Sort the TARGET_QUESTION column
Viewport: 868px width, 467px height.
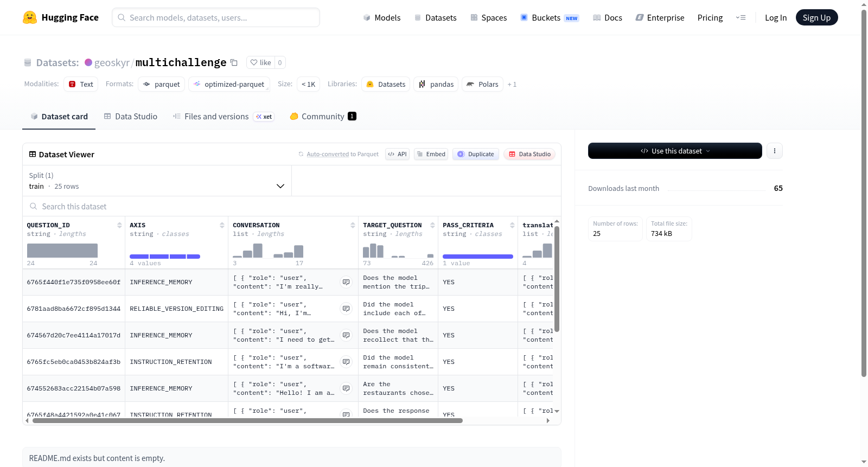[x=432, y=225]
